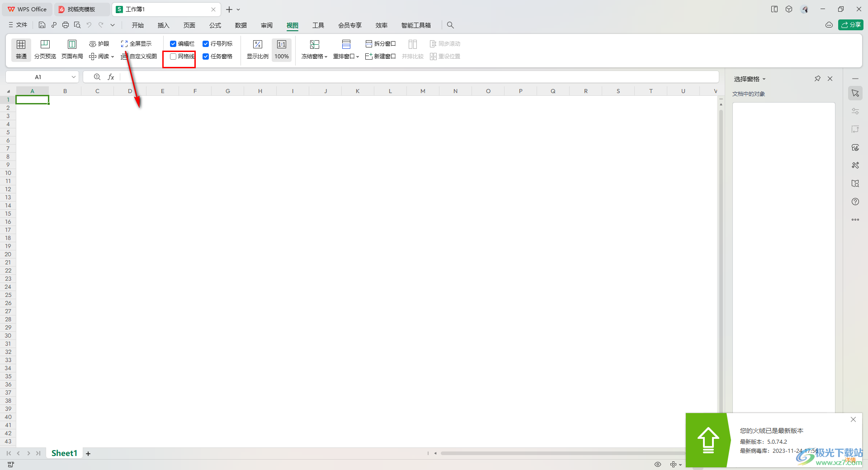This screenshot has height=470, width=868.
Task: Click the save icon in quick toolbar
Action: click(x=42, y=25)
